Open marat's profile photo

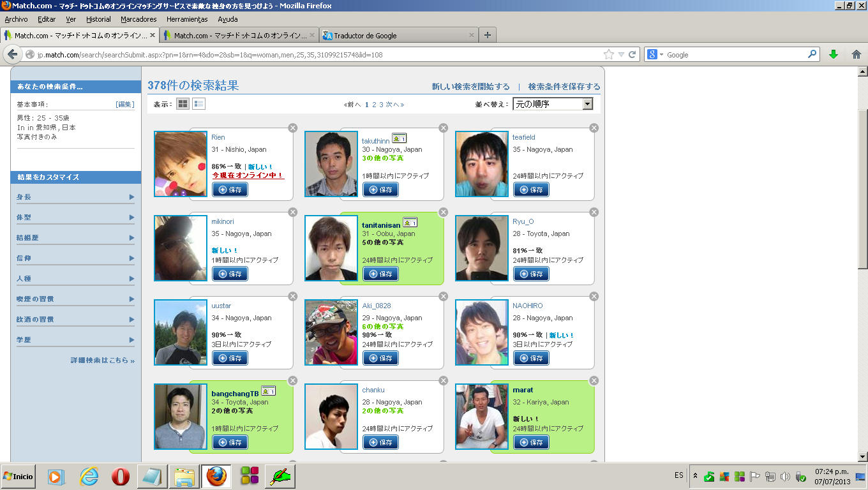pyautogui.click(x=482, y=417)
